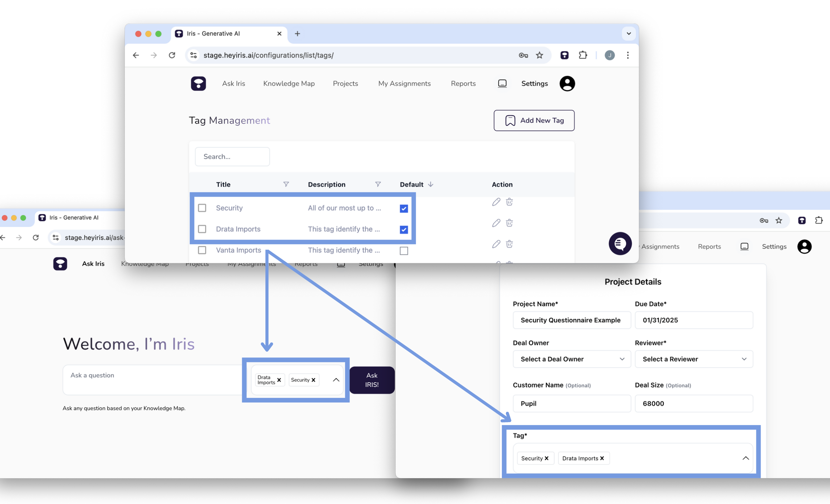Screen dimensions: 830x504
Task: Open the Select a Reviewer dropdown
Action: (x=694, y=359)
